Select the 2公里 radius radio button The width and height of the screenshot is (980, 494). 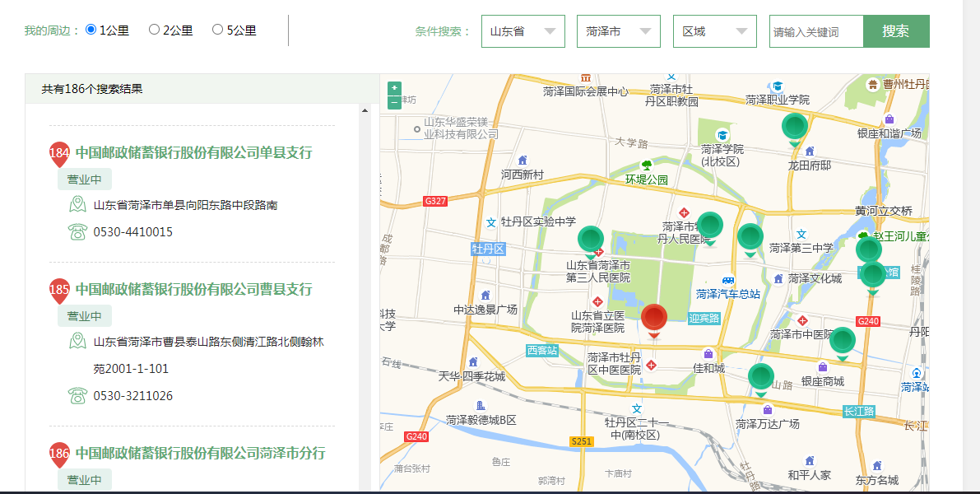pyautogui.click(x=155, y=30)
